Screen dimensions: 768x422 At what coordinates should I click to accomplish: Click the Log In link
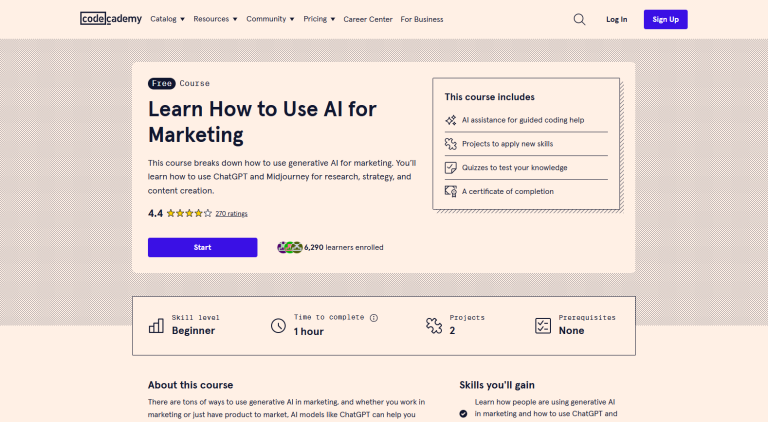tap(617, 20)
